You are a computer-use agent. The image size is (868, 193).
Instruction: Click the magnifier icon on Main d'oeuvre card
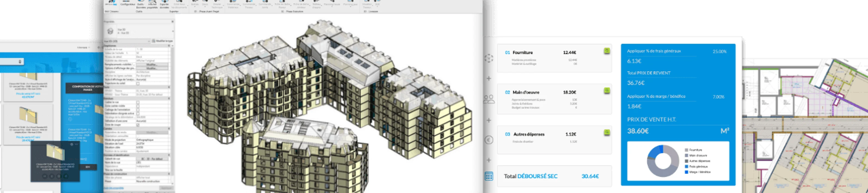pyautogui.click(x=607, y=90)
